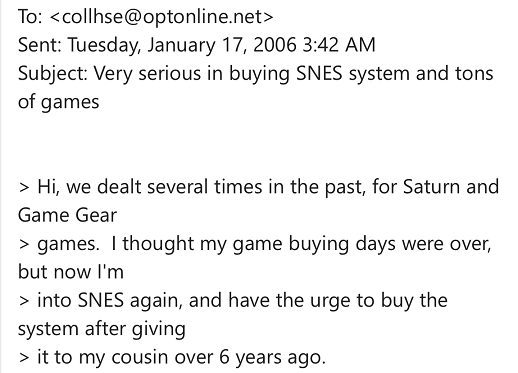Image resolution: width=518 pixels, height=373 pixels.
Task: Click the 'Subject:' field label
Action: [x=52, y=74]
